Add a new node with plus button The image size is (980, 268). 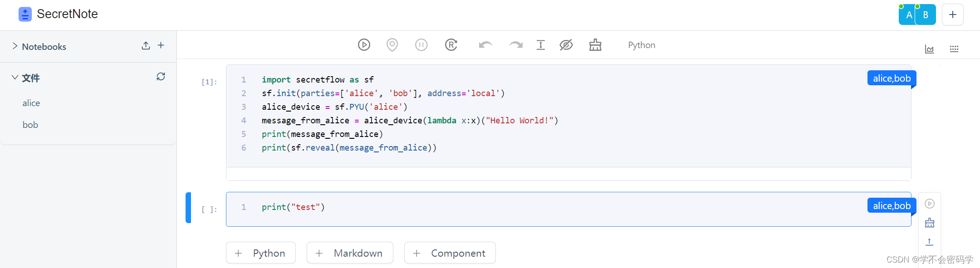(953, 15)
